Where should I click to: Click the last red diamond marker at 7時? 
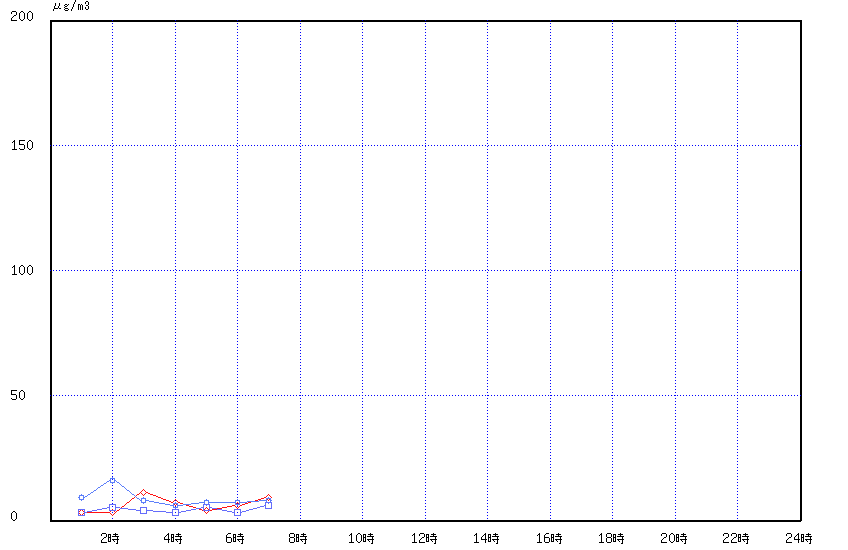coord(268,497)
